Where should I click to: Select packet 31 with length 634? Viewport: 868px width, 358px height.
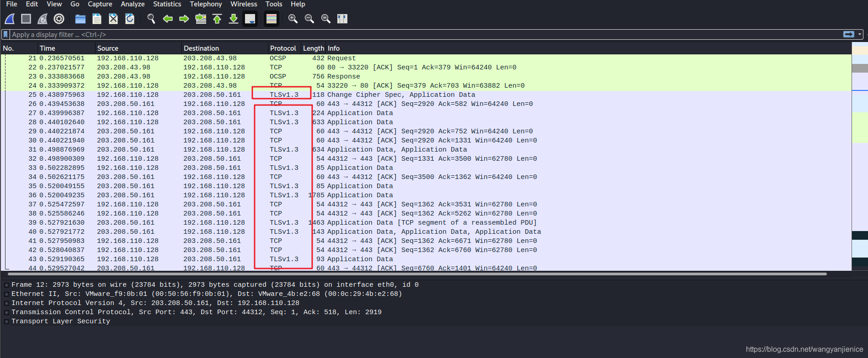coord(426,150)
